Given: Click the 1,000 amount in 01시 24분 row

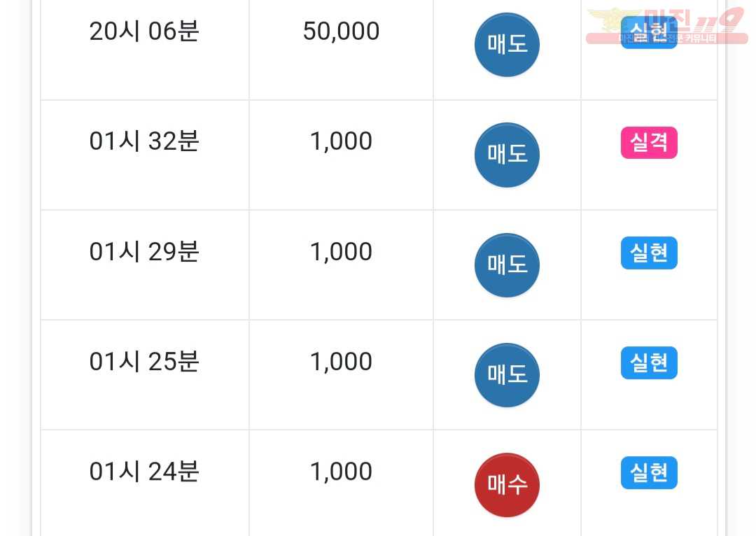Looking at the screenshot, I should click(342, 472).
